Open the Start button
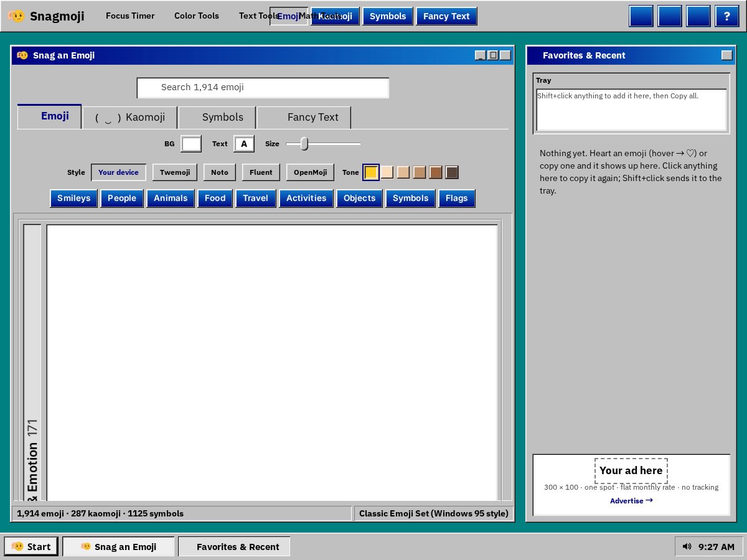 [31, 546]
